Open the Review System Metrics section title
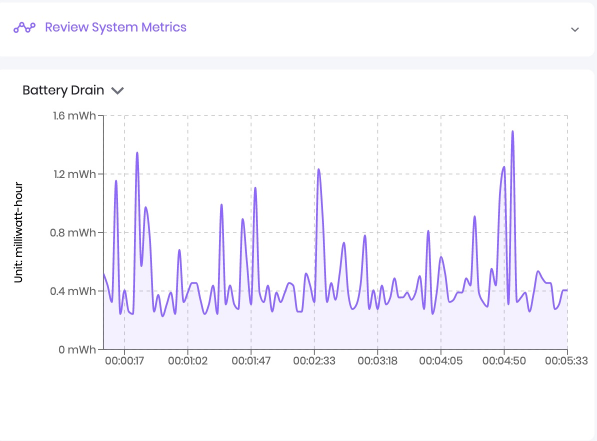597x441 pixels. pos(116,27)
